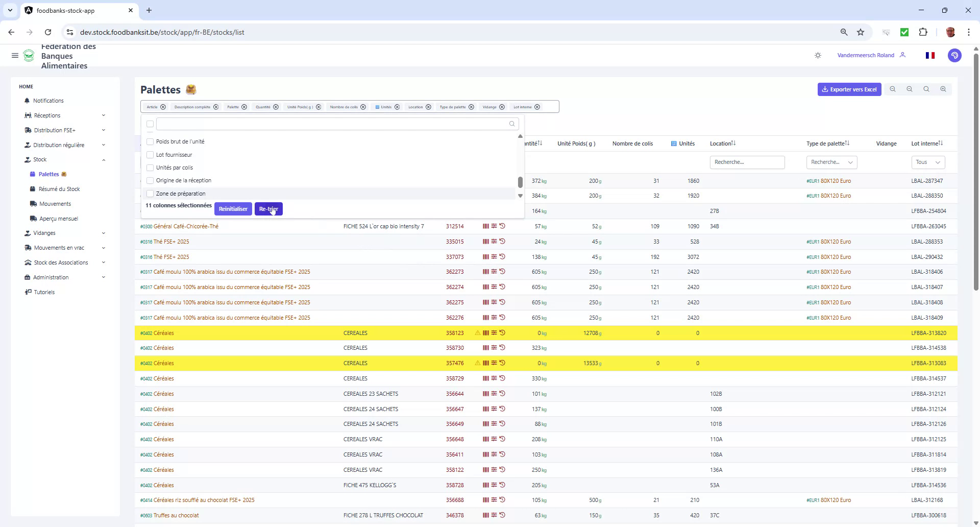Open the Tous dropdown in Lot interne column
980x527 pixels.
(x=927, y=162)
